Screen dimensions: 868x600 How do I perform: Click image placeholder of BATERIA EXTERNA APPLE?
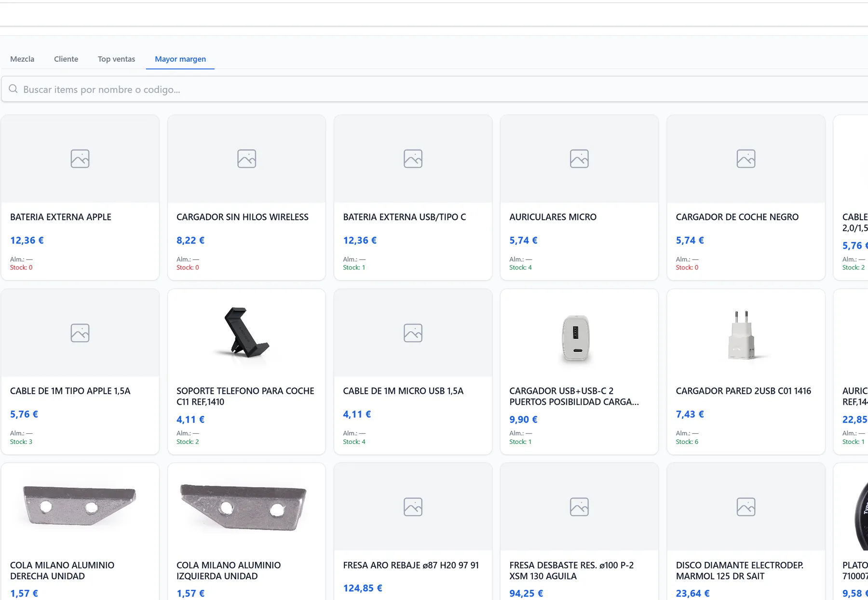tap(80, 159)
